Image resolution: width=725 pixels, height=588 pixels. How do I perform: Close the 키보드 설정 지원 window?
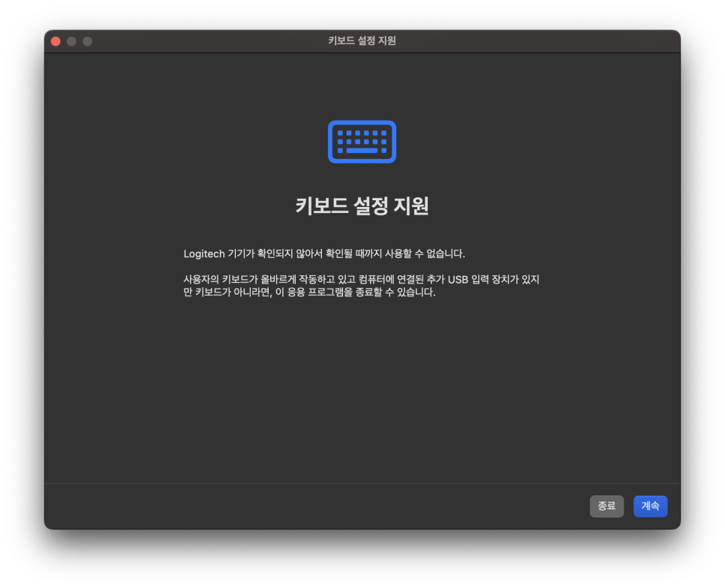(x=56, y=41)
